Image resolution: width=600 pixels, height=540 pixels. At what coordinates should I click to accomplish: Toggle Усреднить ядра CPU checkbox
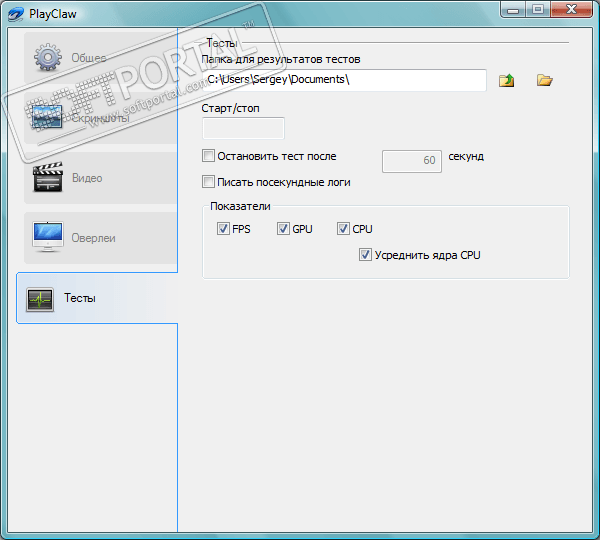(x=365, y=255)
